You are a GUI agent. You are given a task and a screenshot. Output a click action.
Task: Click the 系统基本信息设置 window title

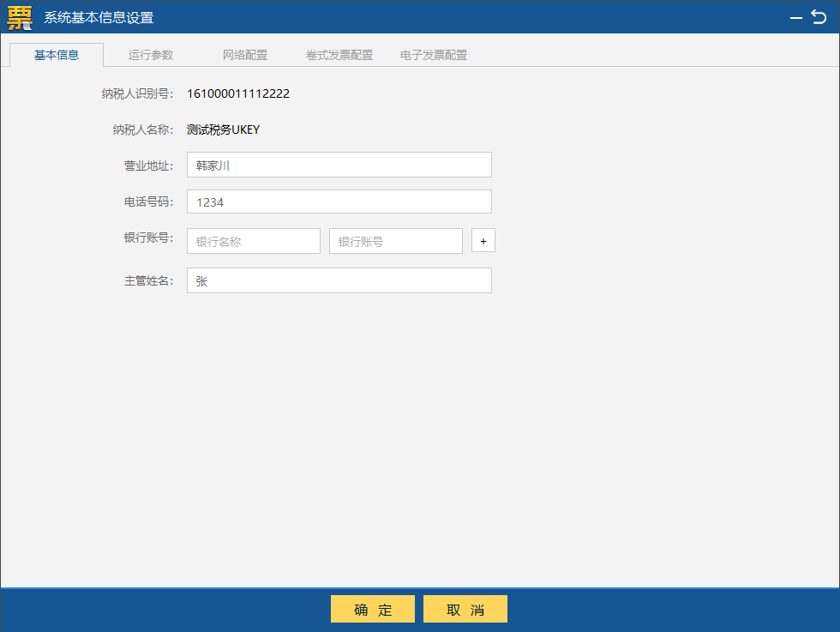click(99, 18)
